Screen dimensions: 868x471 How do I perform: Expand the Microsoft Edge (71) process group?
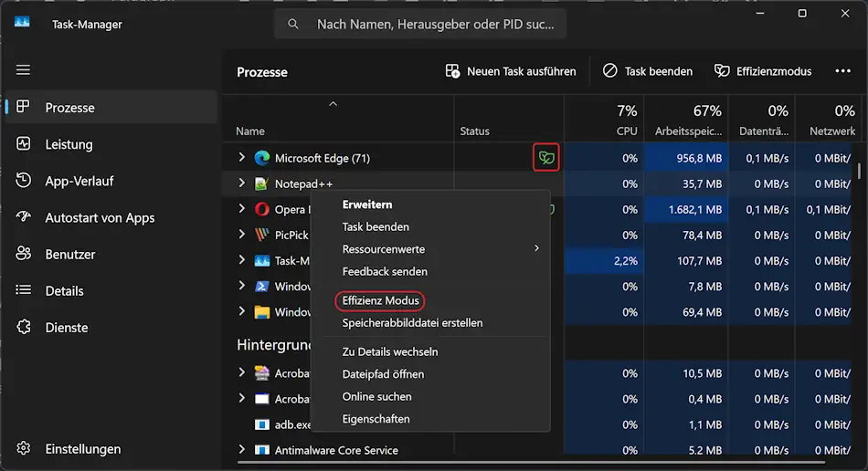241,158
